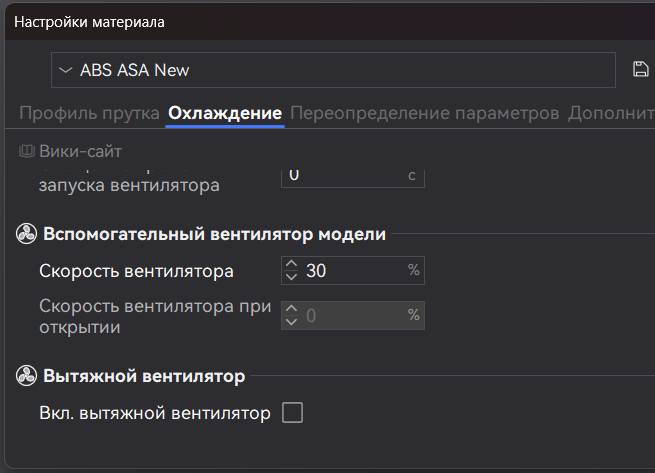Viewport: 655px width, 473px height.
Task: Decrease Скорость вентилятора with the down arrow
Action: (291, 277)
